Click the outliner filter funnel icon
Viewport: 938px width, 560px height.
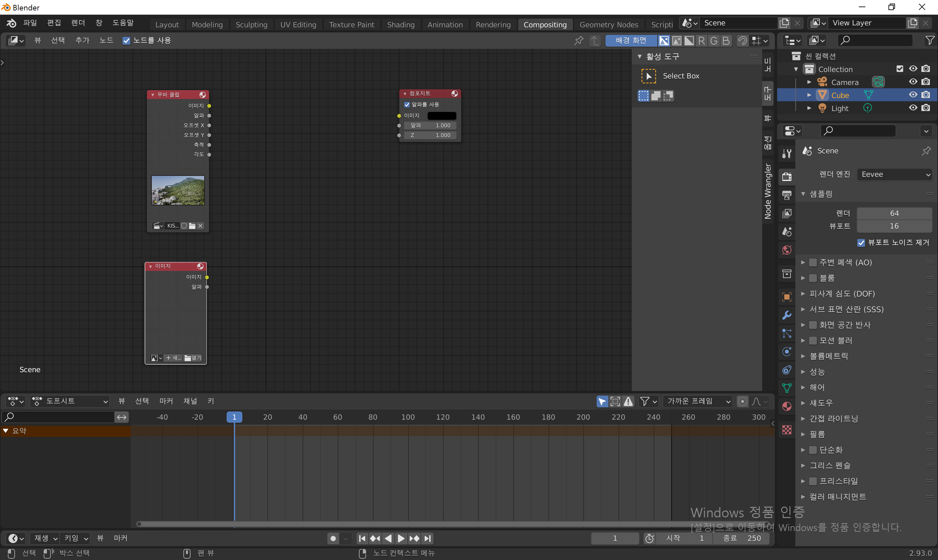930,40
